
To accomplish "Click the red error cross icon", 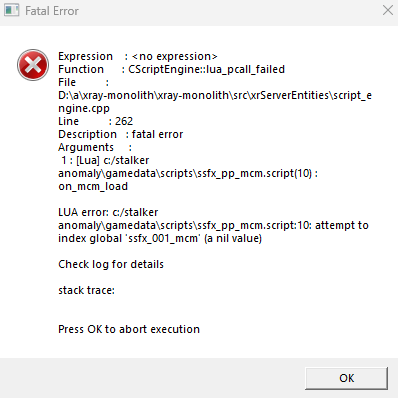I will coord(33,65).
